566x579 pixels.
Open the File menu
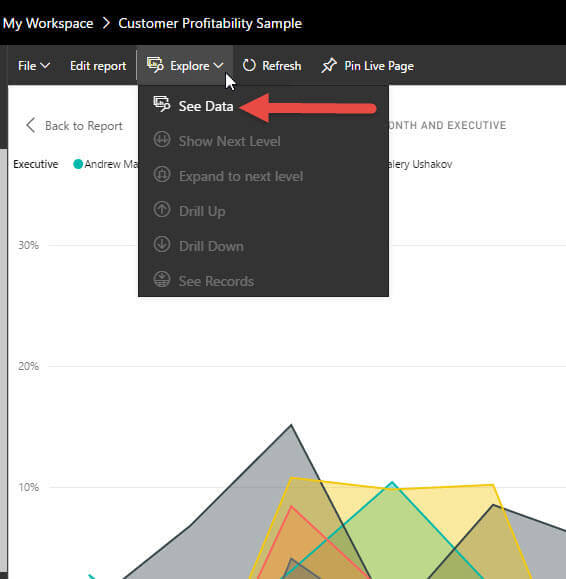pyautogui.click(x=34, y=66)
